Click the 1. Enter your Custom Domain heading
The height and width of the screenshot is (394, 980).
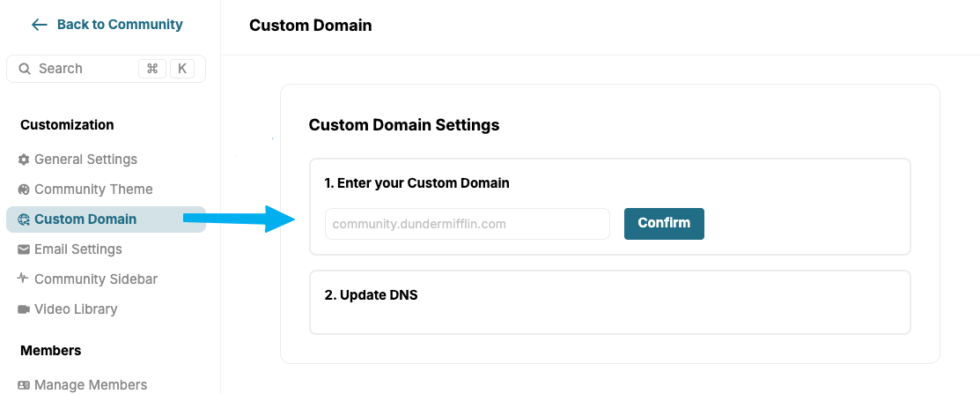coord(416,183)
